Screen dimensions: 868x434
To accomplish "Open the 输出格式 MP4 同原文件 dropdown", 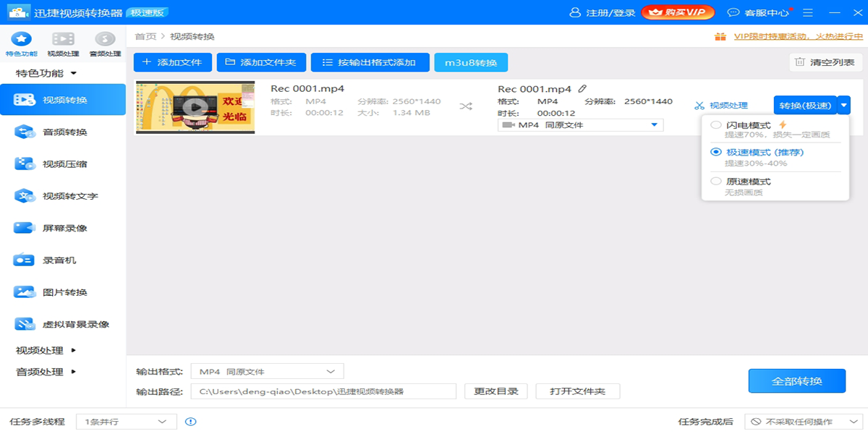I will click(267, 372).
